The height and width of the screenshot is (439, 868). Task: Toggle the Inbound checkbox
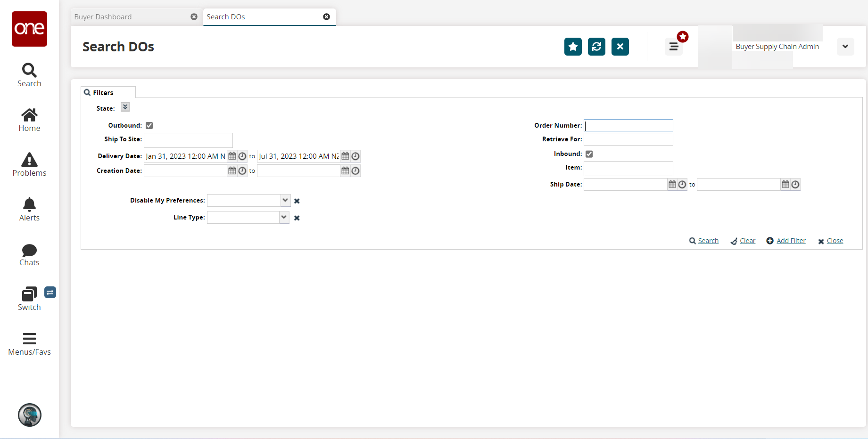point(589,154)
